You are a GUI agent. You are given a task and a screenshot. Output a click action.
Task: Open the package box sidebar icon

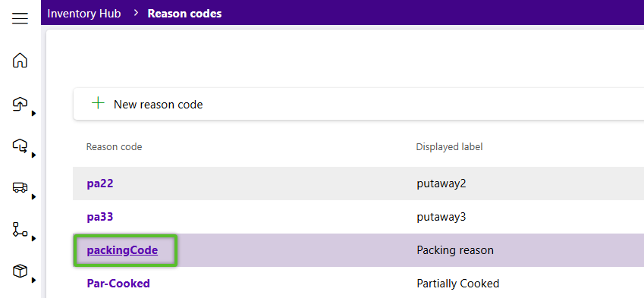tap(20, 271)
